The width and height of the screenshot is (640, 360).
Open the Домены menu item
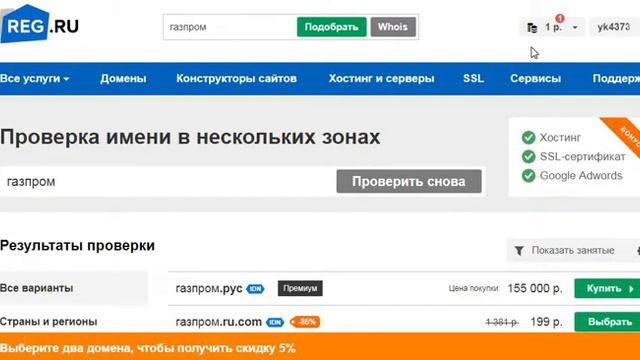[x=123, y=78]
